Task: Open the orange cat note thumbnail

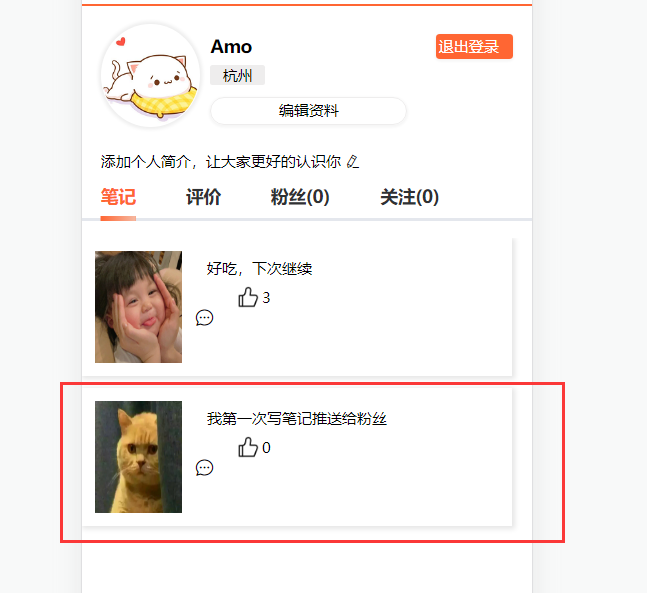Action: (138, 457)
